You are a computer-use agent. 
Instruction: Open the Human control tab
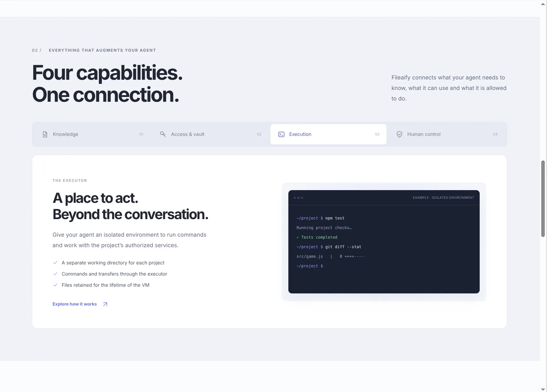(447, 134)
